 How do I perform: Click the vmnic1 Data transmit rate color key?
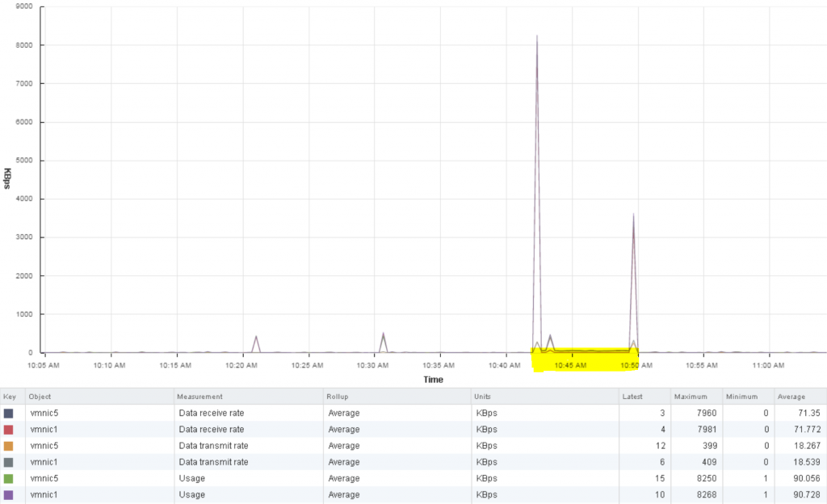(x=8, y=462)
